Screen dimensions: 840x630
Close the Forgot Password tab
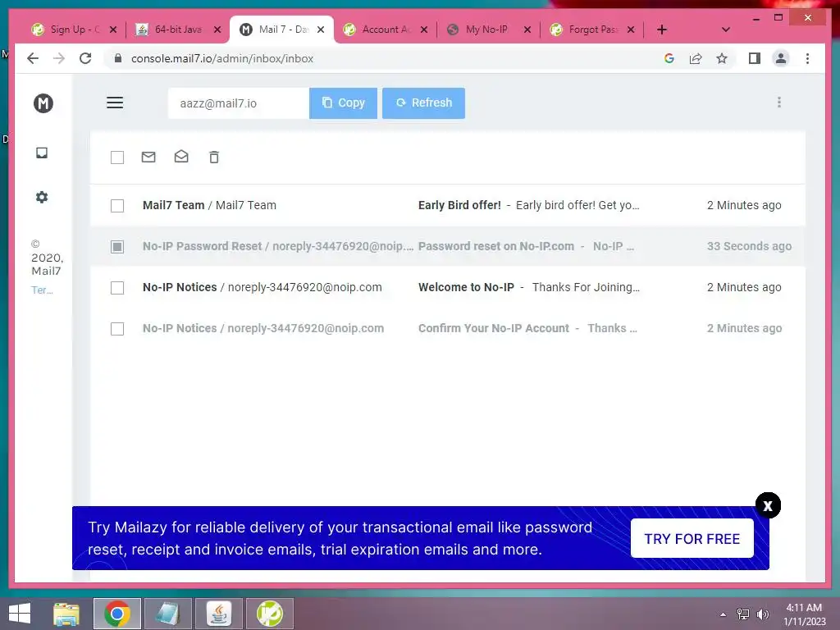631,30
